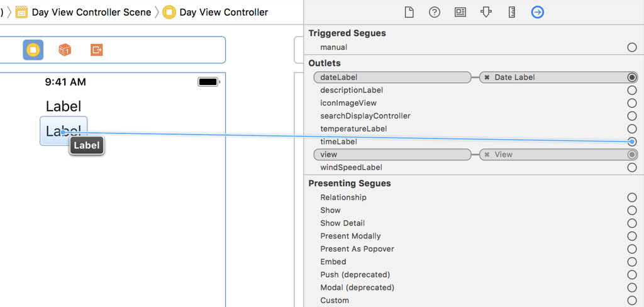Remove the View outlet connection via x
644x307 pixels.
pos(487,155)
